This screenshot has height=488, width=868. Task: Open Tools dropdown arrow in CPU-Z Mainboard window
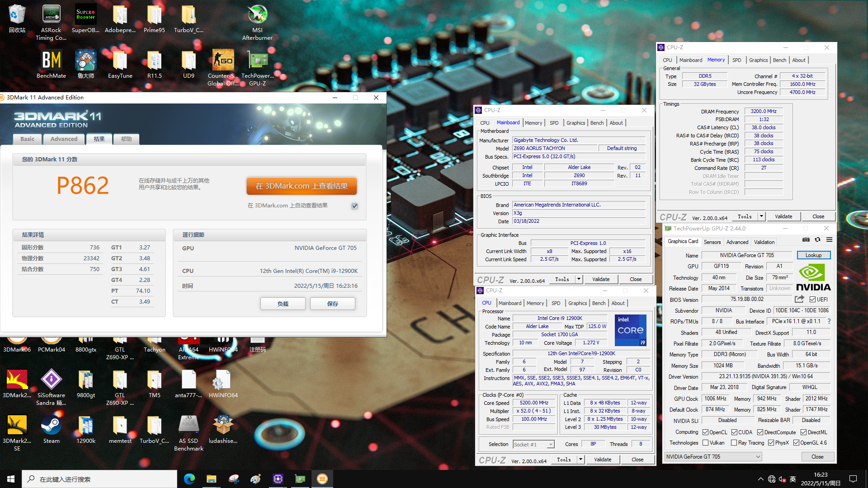click(579, 279)
